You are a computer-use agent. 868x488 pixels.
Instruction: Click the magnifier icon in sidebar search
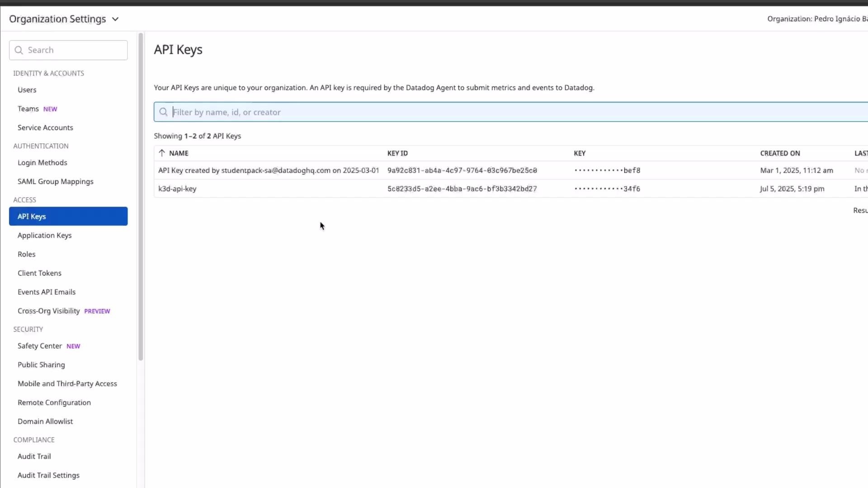point(19,50)
